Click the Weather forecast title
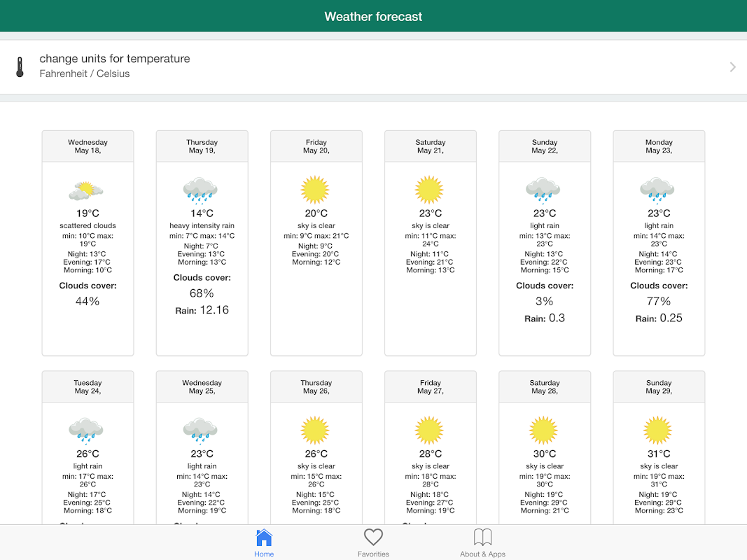 point(374,17)
